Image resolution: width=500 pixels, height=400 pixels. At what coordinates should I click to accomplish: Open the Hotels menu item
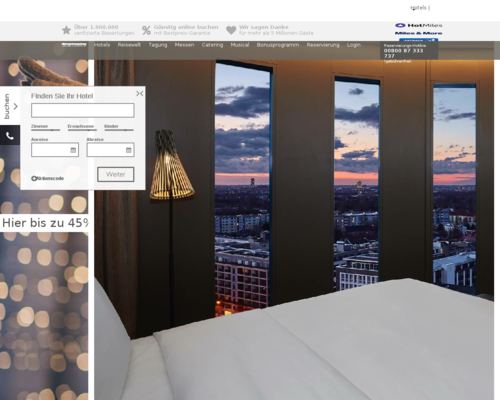pyautogui.click(x=102, y=45)
